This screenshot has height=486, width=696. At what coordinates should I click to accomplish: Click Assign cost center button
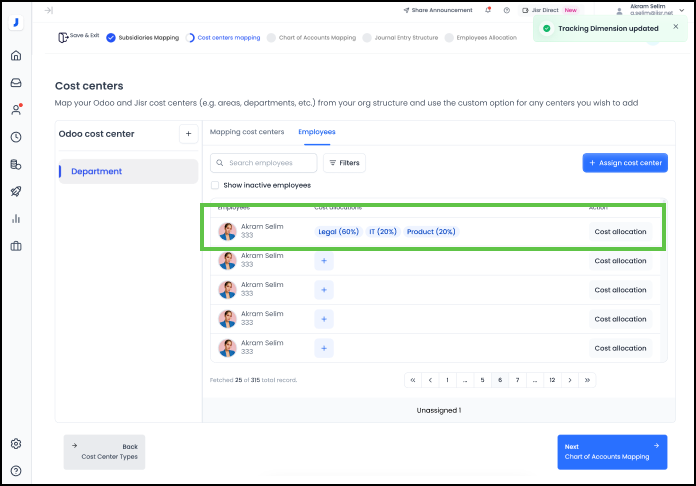click(625, 162)
